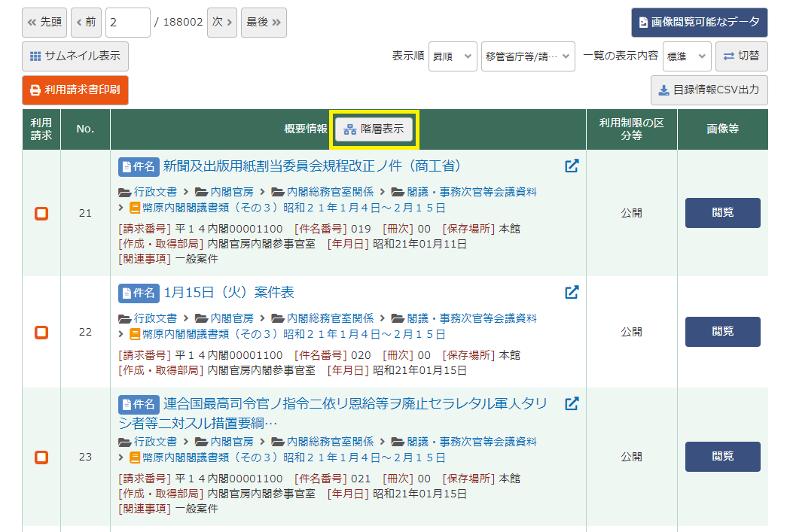
Task: Select 件名番号 value 021
Action: (361, 479)
